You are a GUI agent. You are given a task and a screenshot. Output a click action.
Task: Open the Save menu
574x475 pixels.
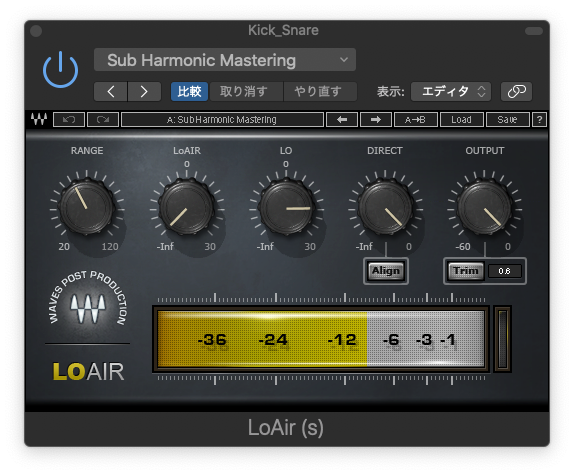click(507, 120)
